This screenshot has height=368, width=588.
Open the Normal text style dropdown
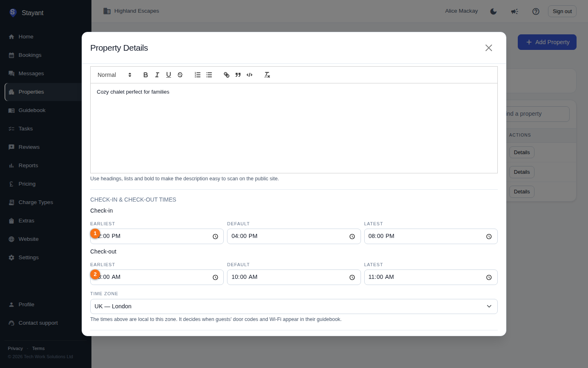114,75
